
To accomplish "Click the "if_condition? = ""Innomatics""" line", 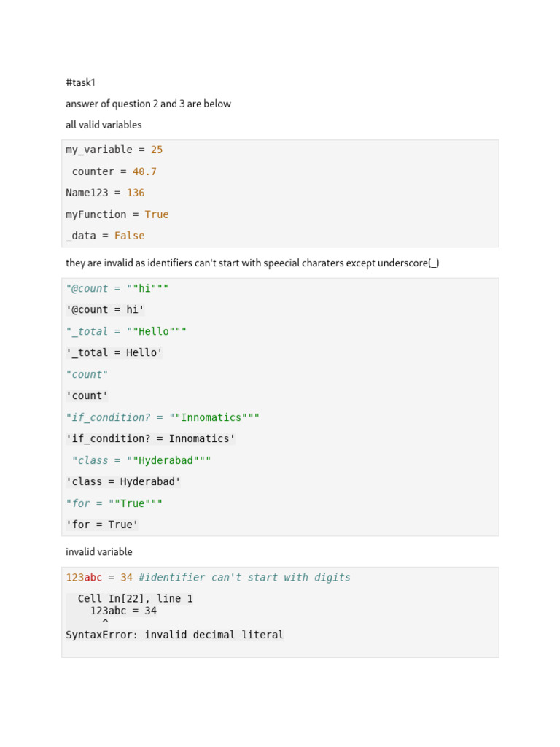I will [x=163, y=417].
